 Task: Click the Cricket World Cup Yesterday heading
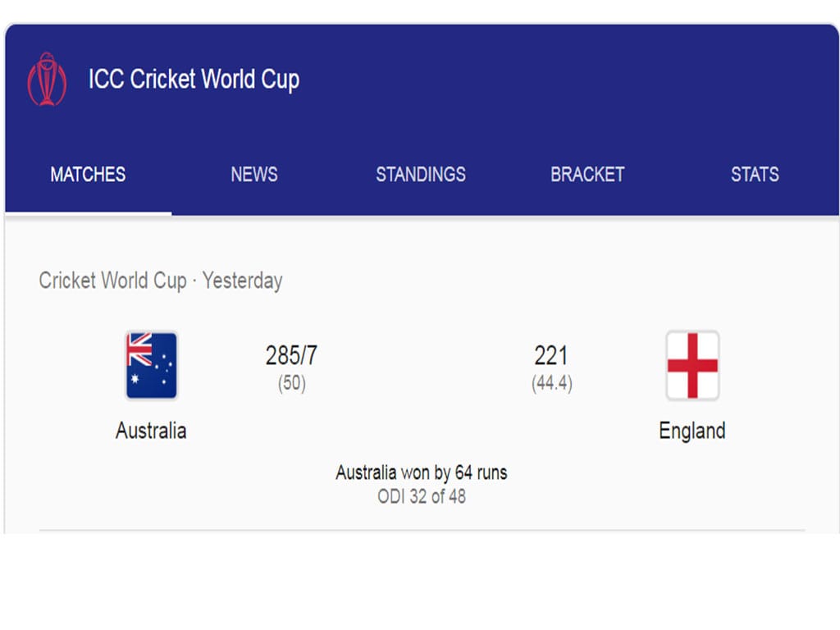(161, 281)
